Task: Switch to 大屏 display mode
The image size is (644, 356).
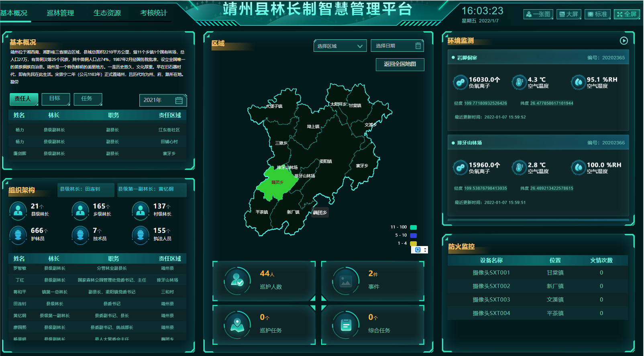Action: pyautogui.click(x=569, y=14)
